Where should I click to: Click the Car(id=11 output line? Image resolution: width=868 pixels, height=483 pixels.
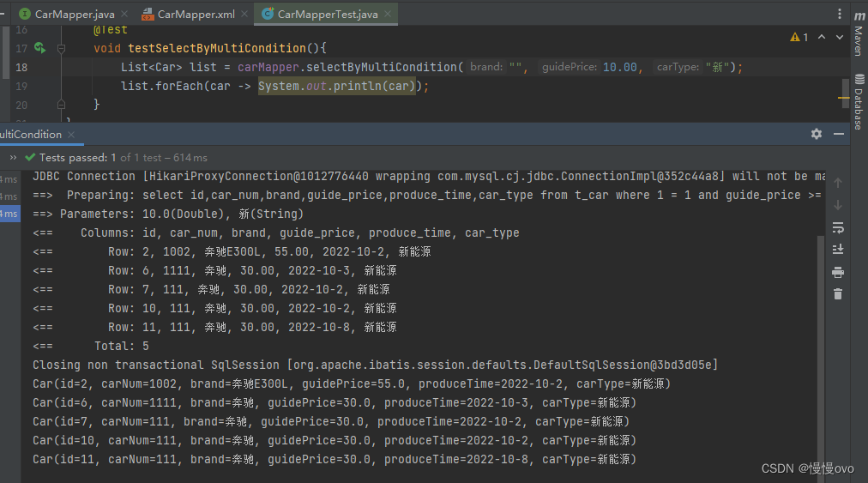pos(335,459)
